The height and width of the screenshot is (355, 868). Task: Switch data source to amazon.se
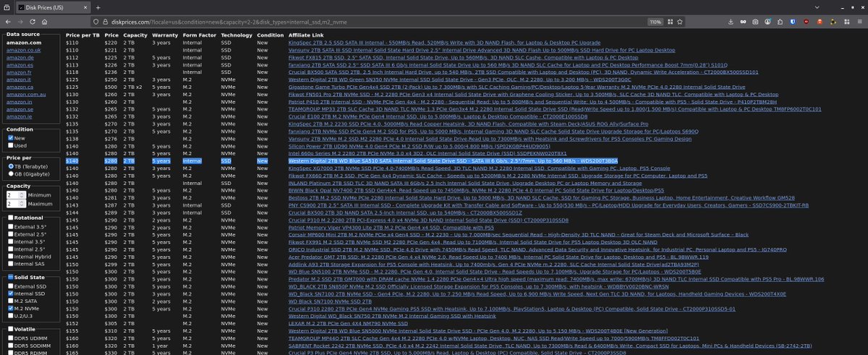click(x=19, y=110)
